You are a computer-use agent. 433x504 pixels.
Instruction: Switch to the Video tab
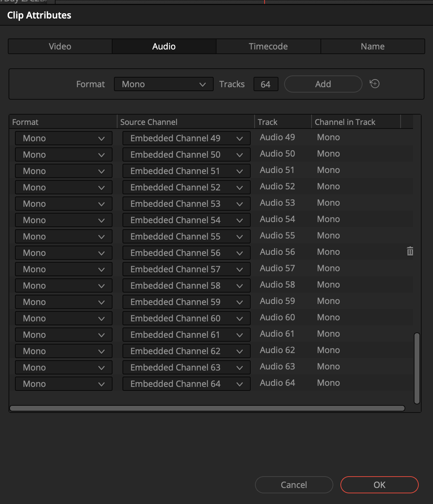[x=60, y=47]
